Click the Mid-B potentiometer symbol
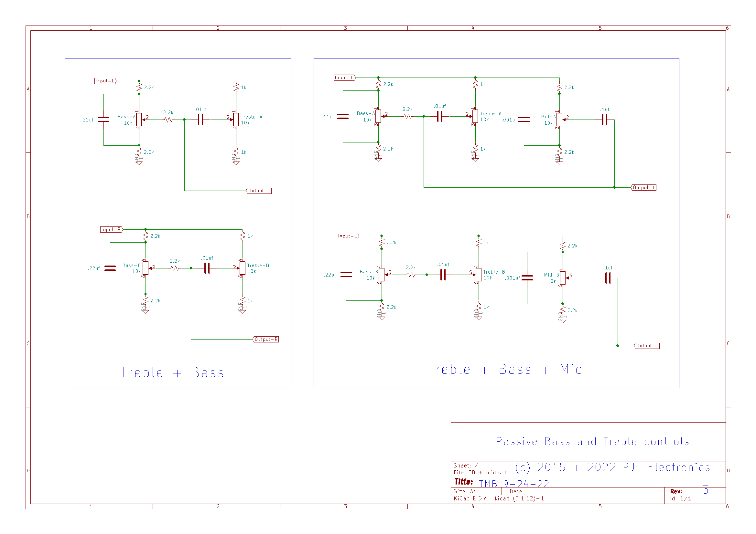 (x=562, y=278)
